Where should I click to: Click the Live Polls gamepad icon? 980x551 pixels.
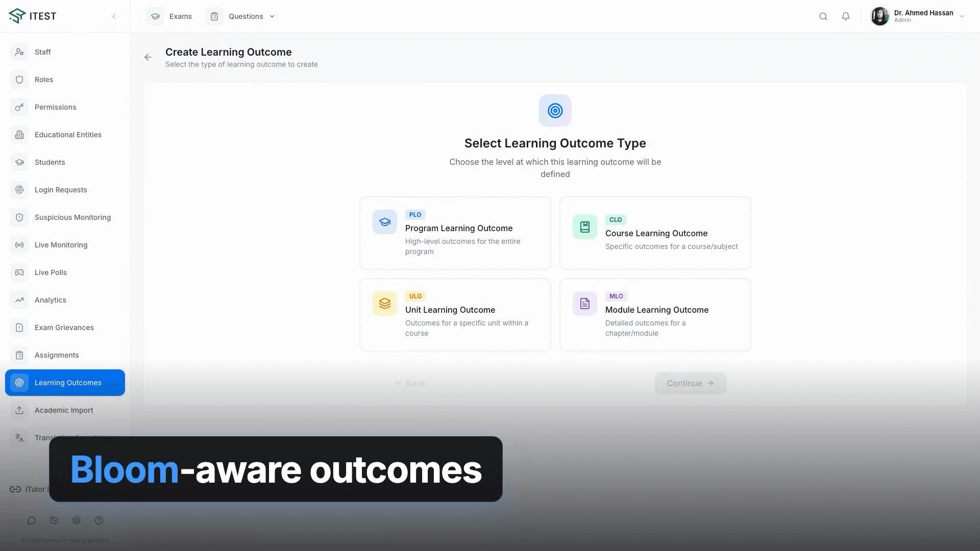(x=19, y=272)
